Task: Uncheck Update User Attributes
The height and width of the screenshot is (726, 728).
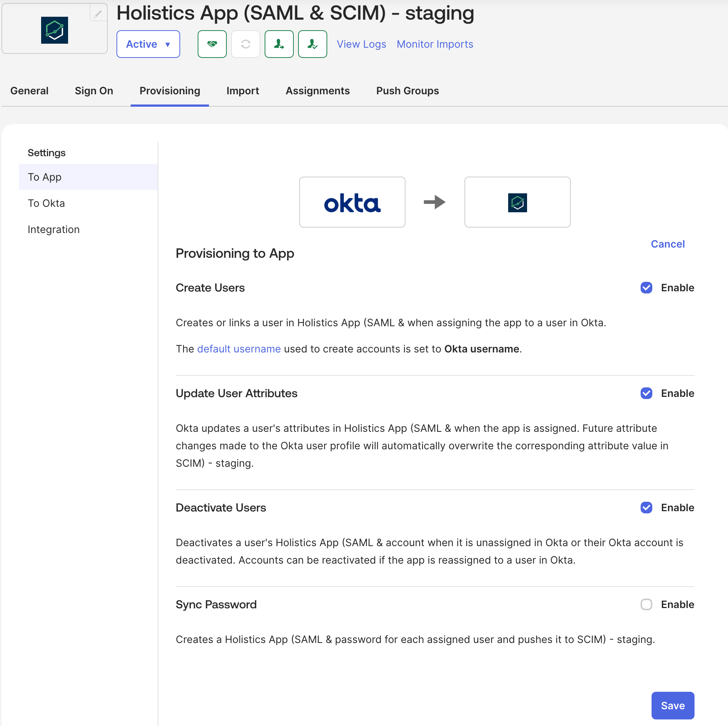Action: pyautogui.click(x=646, y=393)
